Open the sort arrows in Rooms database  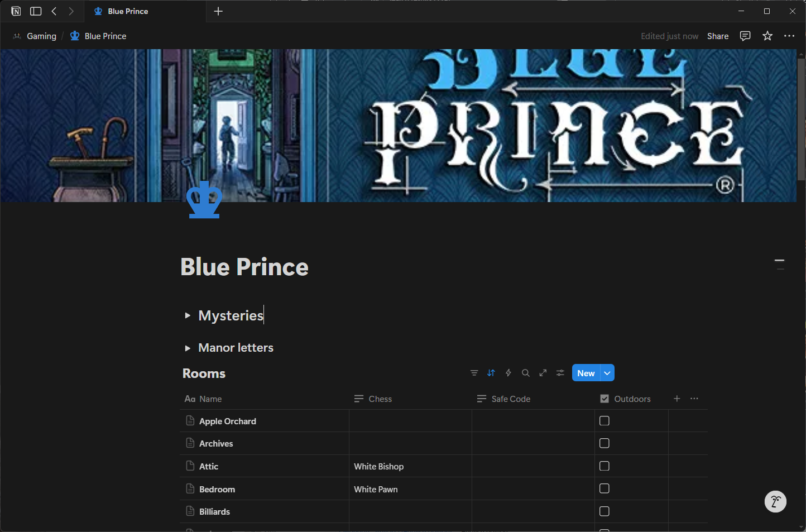tap(491, 373)
